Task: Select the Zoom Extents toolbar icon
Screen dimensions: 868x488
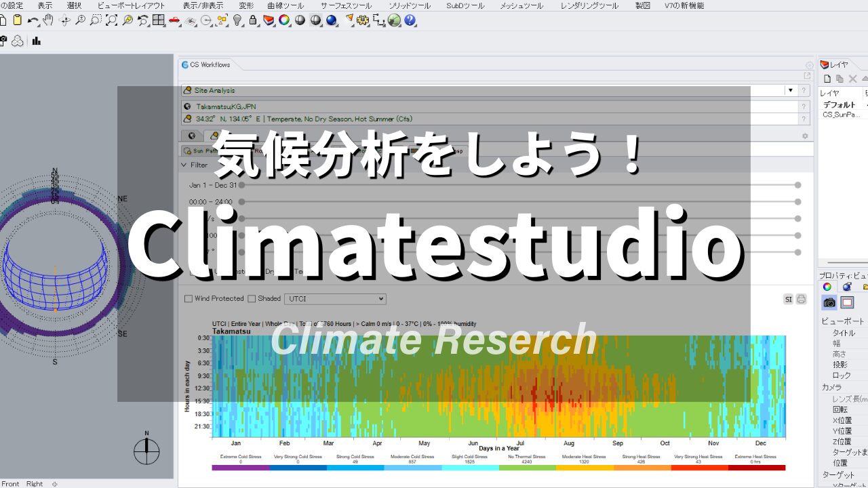Action: [111, 20]
